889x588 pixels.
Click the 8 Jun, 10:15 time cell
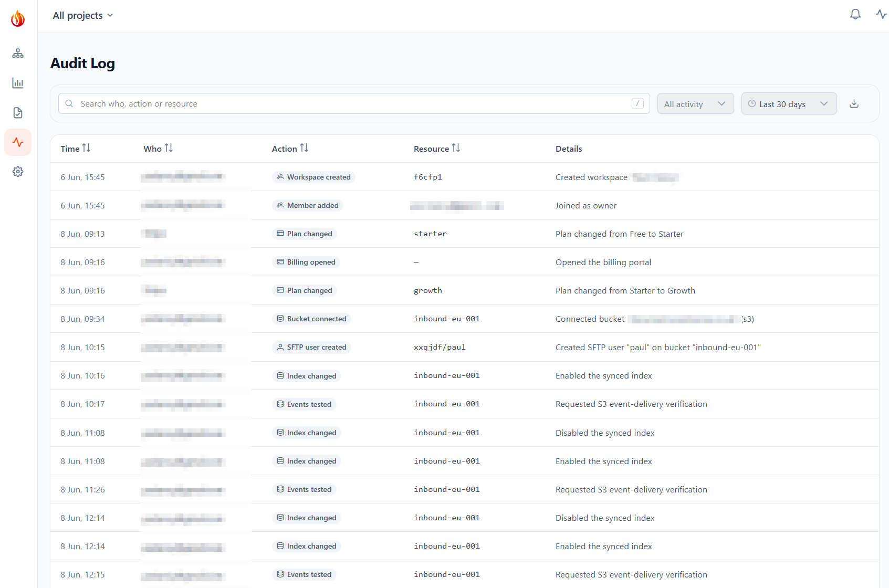82,347
